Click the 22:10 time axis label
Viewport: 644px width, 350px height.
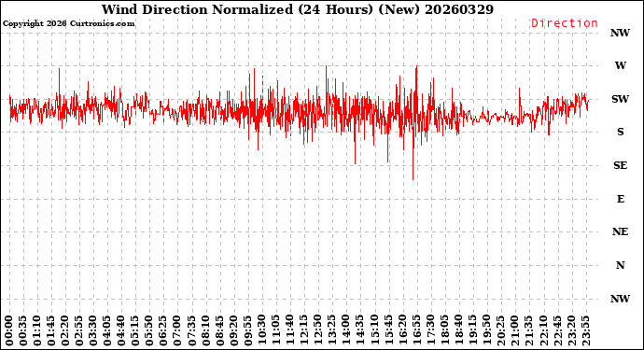point(543,330)
